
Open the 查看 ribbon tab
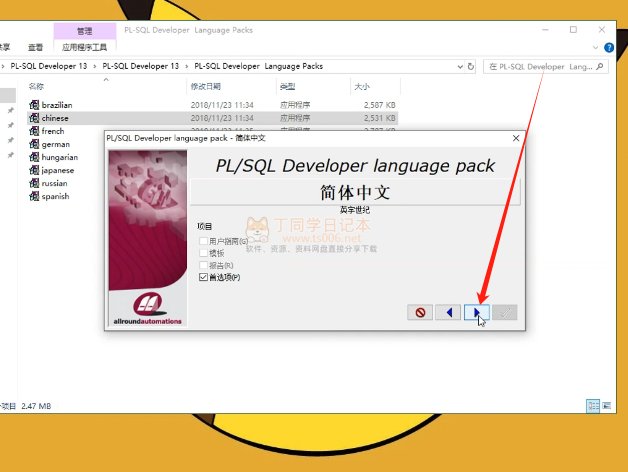click(35, 47)
